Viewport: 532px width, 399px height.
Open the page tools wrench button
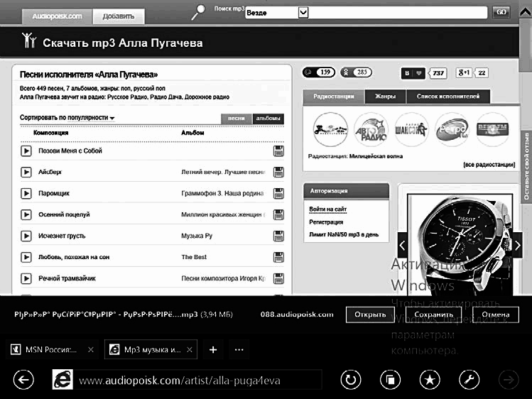pyautogui.click(x=469, y=380)
